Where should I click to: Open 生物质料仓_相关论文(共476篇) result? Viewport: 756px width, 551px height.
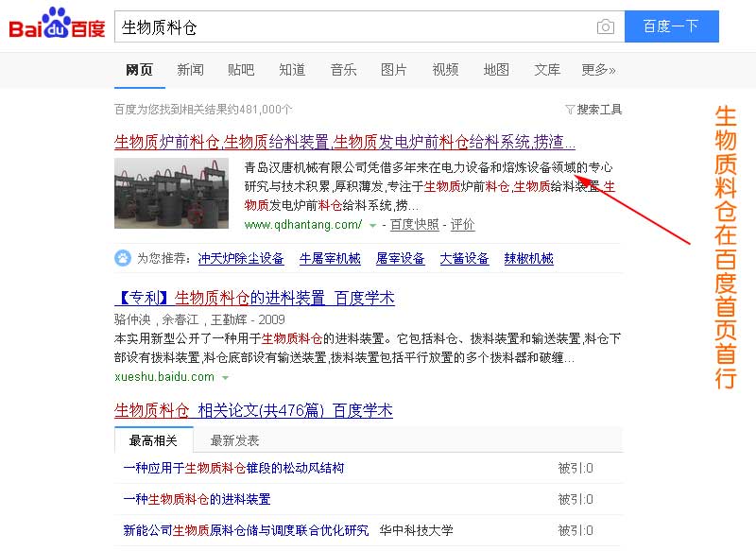coord(253,411)
